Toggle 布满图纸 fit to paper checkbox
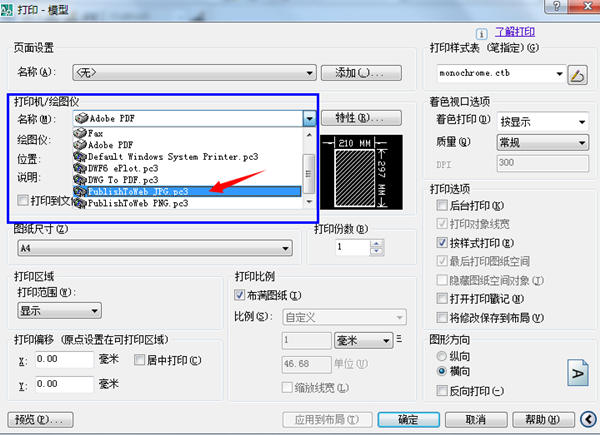600x435 pixels. point(240,295)
